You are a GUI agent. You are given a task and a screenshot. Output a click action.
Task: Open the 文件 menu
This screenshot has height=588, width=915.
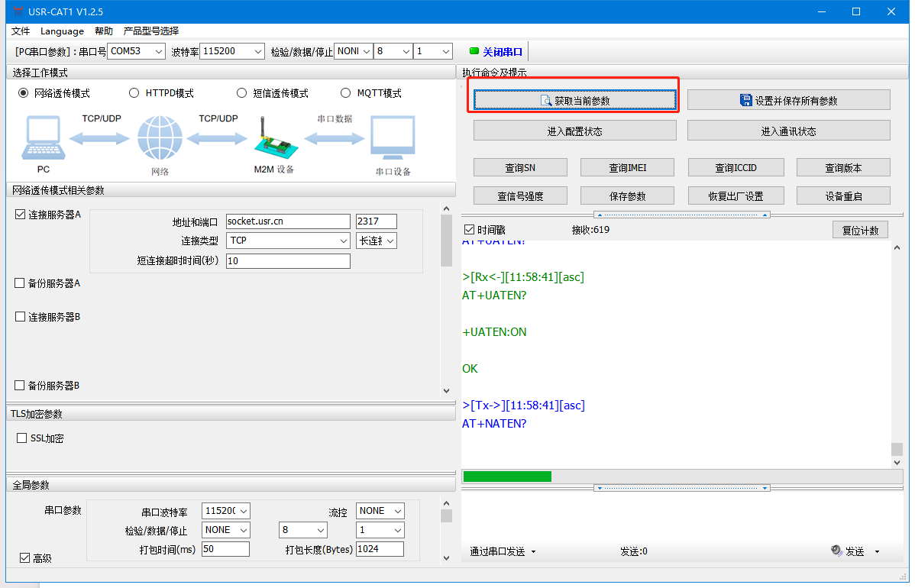click(21, 31)
